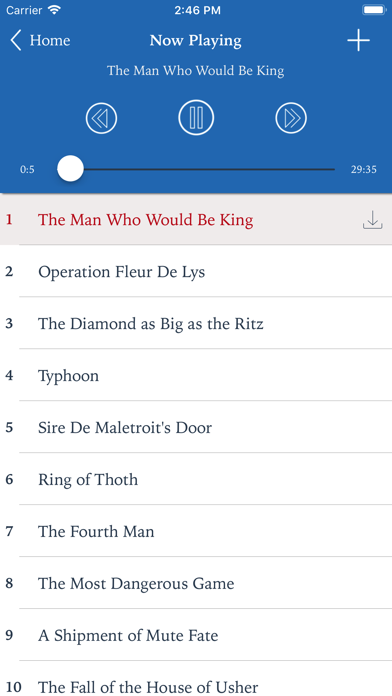Viewport: 392px width, 696px height.
Task: Tap the plus icon in header
Action: click(358, 41)
